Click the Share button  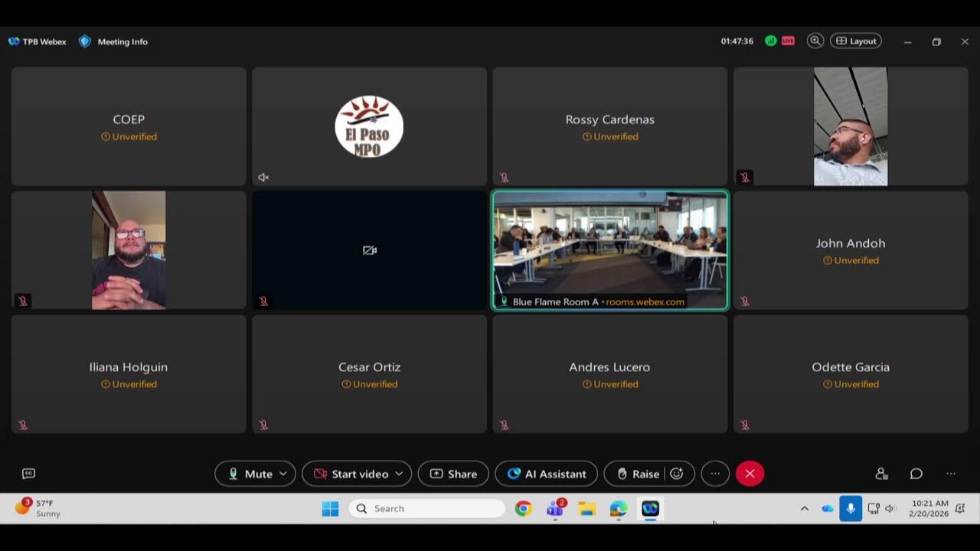(x=453, y=474)
